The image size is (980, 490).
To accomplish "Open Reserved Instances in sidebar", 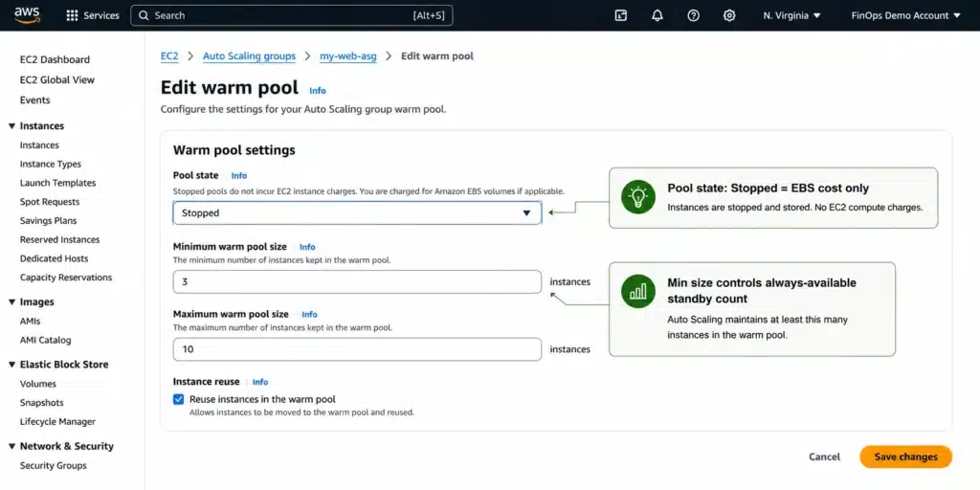I will [60, 239].
